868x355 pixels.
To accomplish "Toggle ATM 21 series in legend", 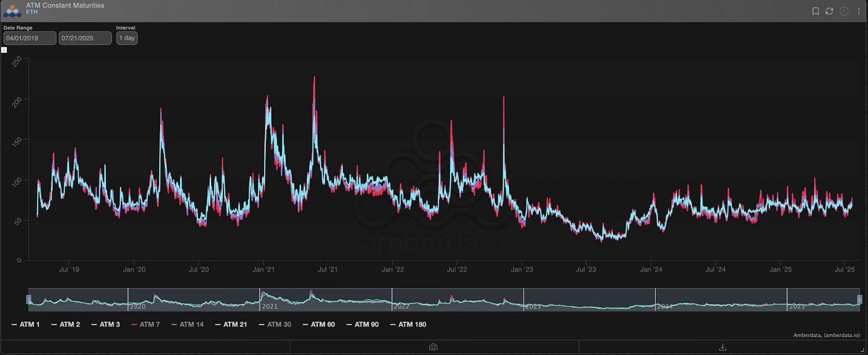I will 230,325.
